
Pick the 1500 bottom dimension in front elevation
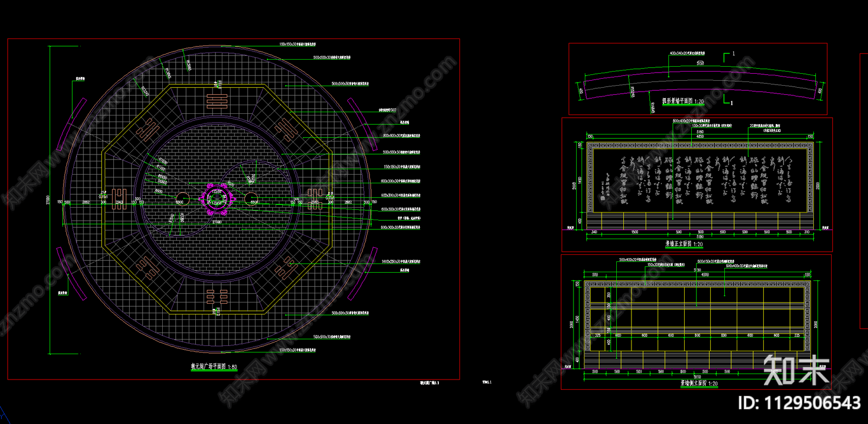635,232
